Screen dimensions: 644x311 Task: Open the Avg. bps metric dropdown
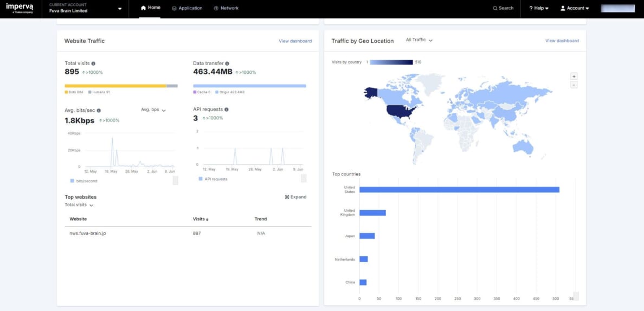click(153, 110)
